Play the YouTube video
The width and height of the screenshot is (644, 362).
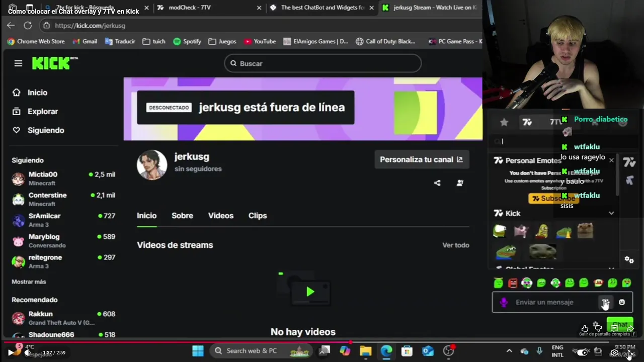(x=11, y=352)
